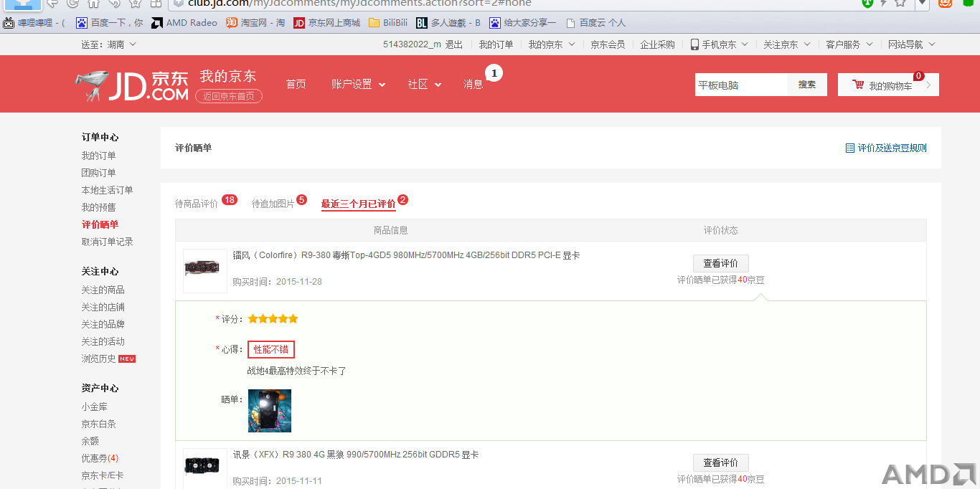The height and width of the screenshot is (489, 980).
Task: Open the BiliBili bookmarks folder
Action: [388, 23]
